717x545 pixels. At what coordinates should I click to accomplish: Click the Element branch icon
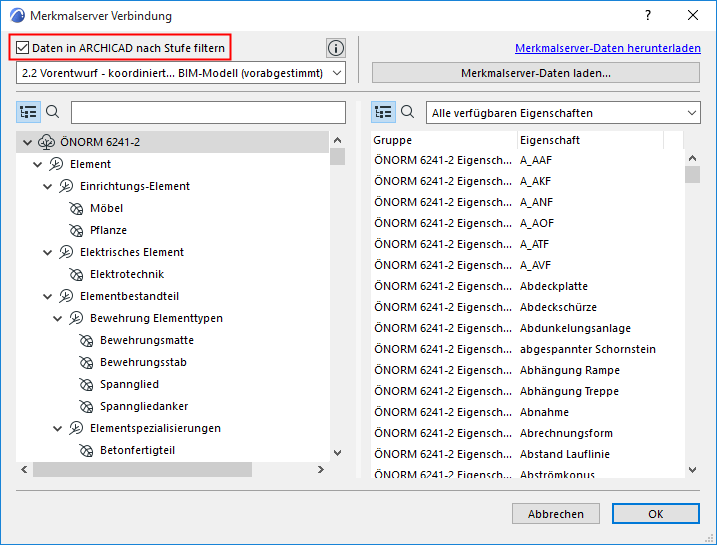[56, 164]
